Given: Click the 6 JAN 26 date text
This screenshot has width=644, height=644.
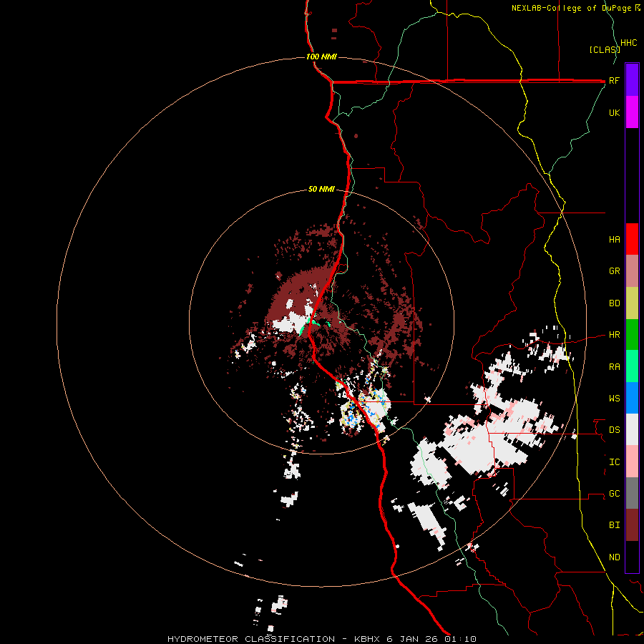Looking at the screenshot, I should coord(412,639).
